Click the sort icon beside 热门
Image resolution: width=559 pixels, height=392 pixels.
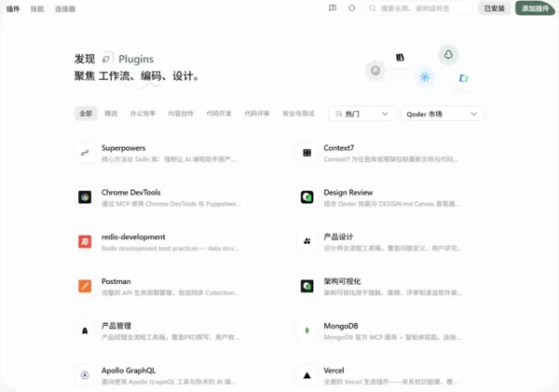(339, 114)
